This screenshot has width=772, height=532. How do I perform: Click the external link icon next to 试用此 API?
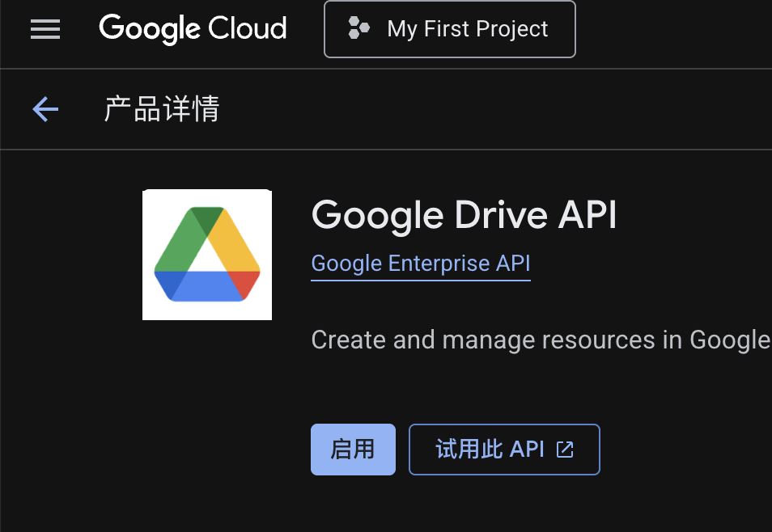coord(566,449)
